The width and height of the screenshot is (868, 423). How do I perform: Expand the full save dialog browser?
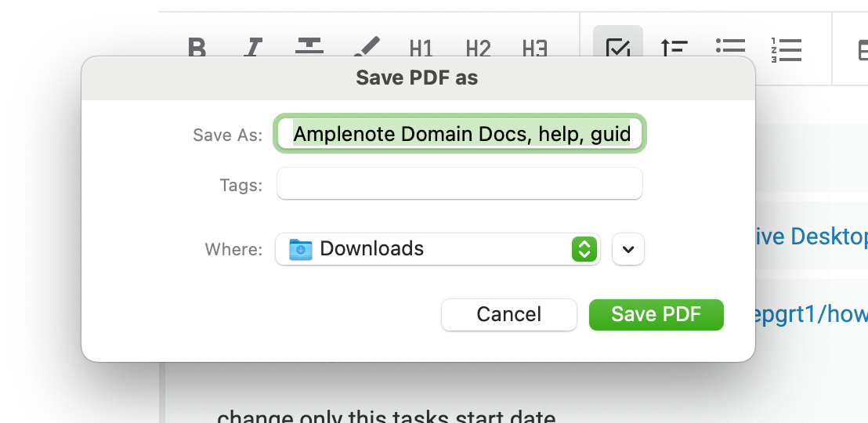tap(628, 249)
